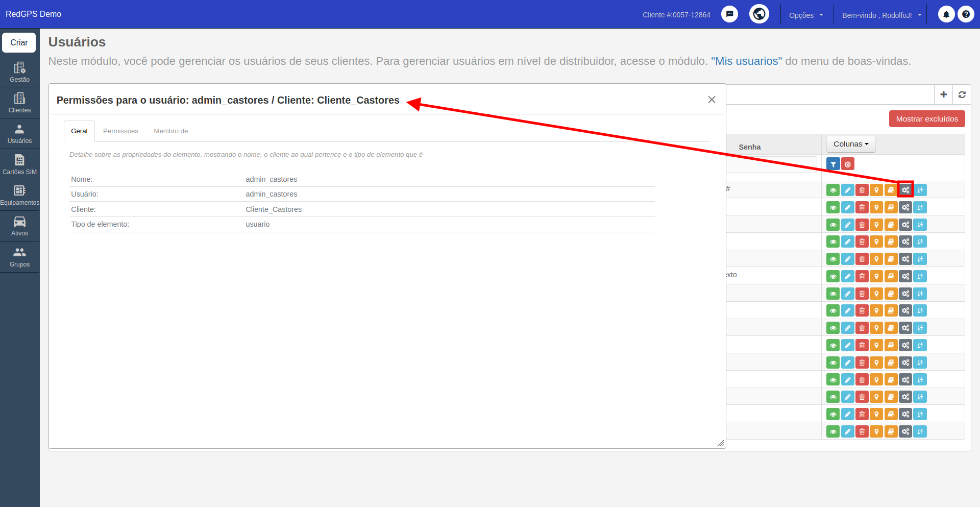The height and width of the screenshot is (507, 980).
Task: Open permissions gears for the "#" row
Action: click(905, 190)
